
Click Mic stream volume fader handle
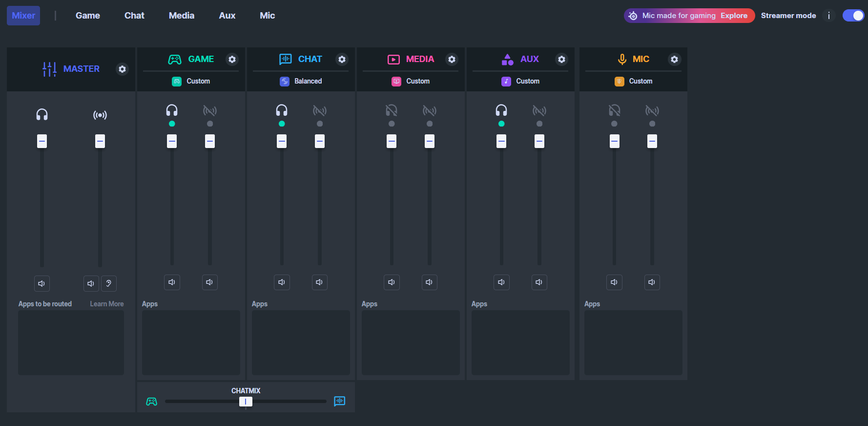click(652, 141)
